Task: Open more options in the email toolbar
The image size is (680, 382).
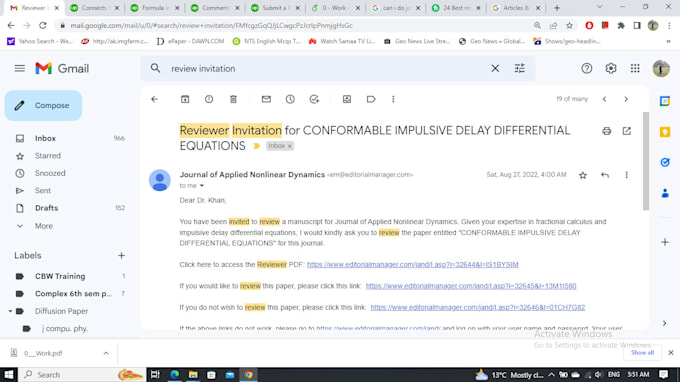Action: pos(393,99)
